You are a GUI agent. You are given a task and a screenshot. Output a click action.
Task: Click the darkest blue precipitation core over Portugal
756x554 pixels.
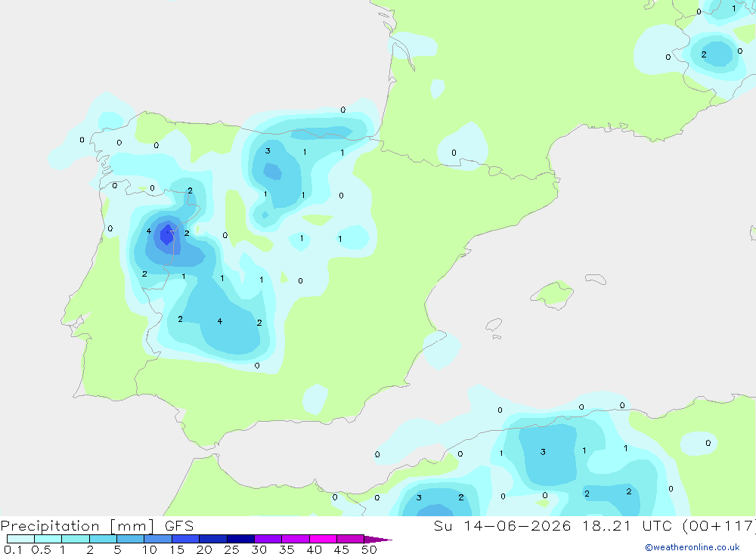167,234
